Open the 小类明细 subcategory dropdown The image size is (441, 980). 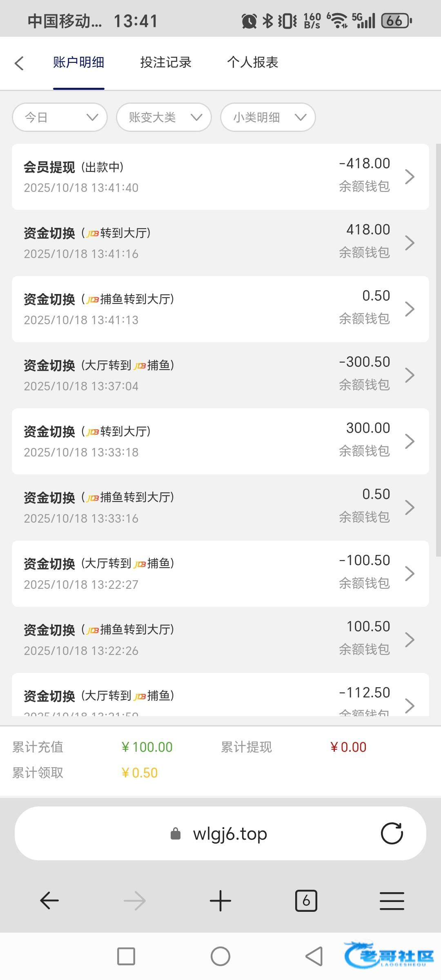(268, 118)
